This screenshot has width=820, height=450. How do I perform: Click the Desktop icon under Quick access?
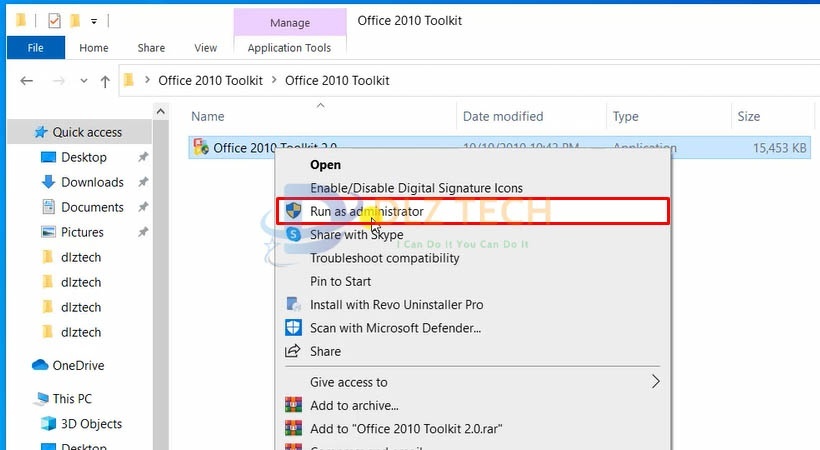pos(48,157)
